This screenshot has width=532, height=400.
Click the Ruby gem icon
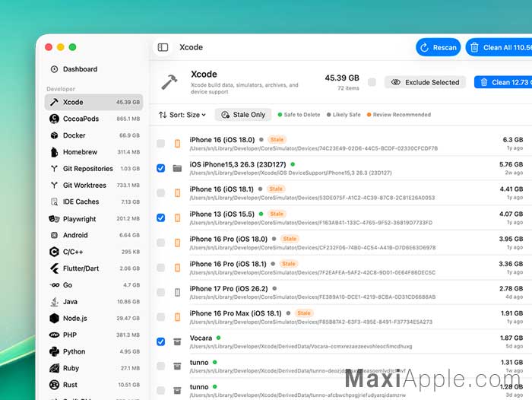(x=54, y=368)
